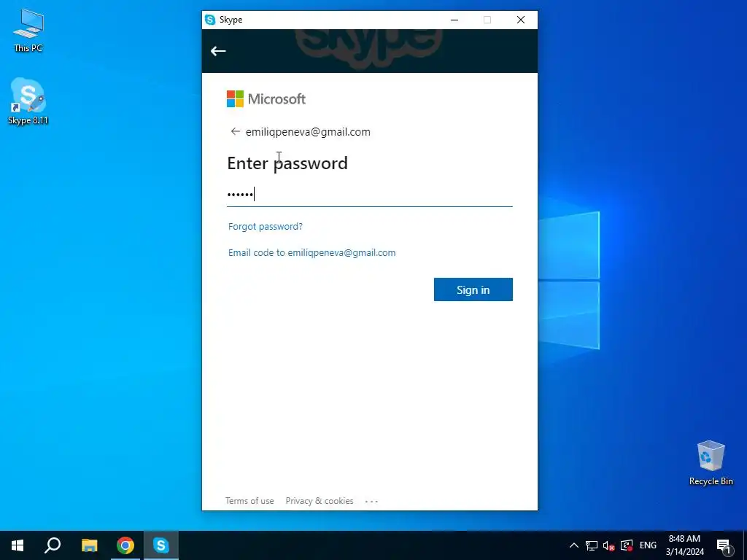Click the Skype taskbar icon
The image size is (747, 560).
click(x=161, y=545)
